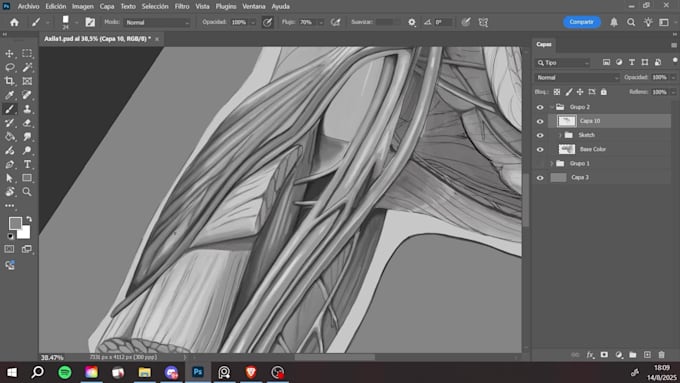680x383 pixels.
Task: Select the History Brush tool
Action: point(9,123)
